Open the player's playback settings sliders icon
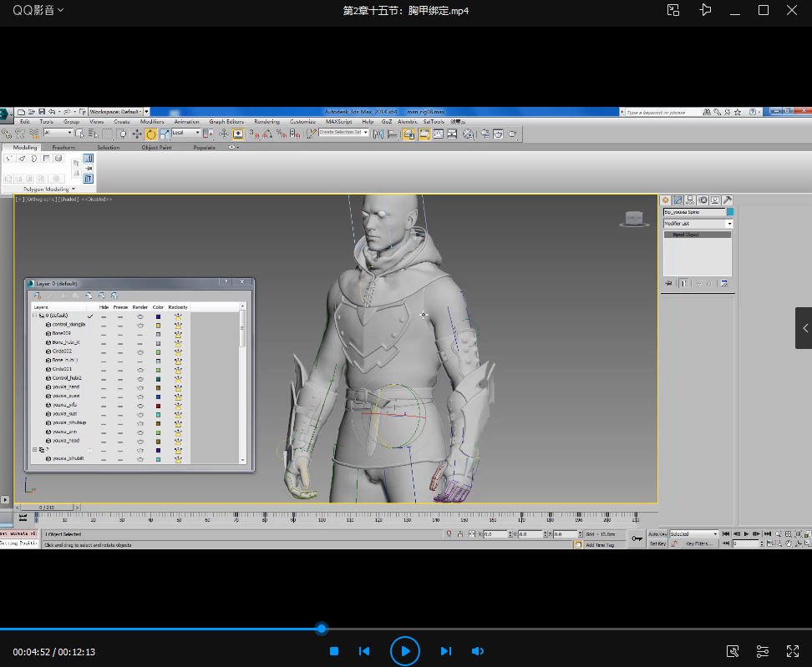Screen dimensions: 812x667 pyautogui.click(x=763, y=651)
